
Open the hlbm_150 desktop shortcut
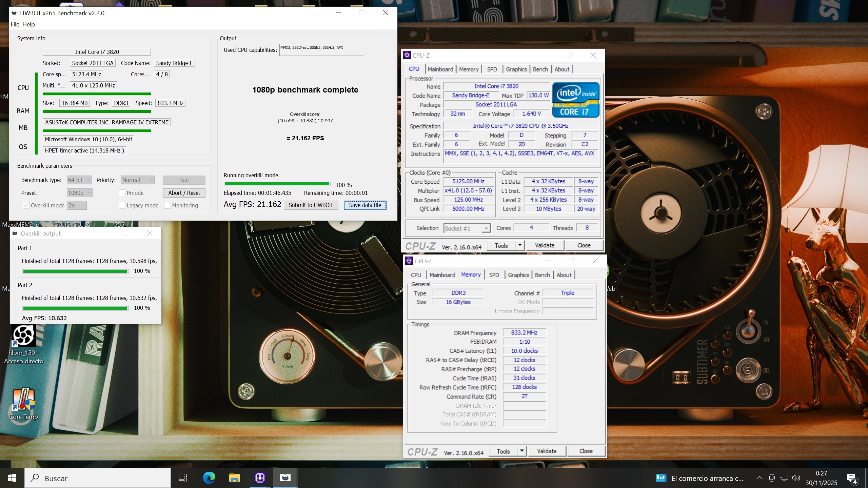coord(23,336)
